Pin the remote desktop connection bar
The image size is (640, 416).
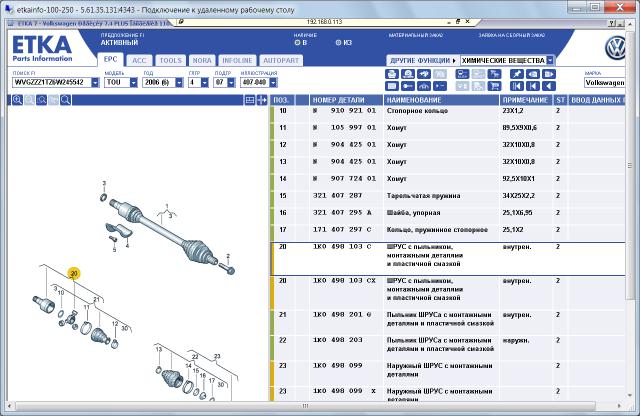click(181, 22)
